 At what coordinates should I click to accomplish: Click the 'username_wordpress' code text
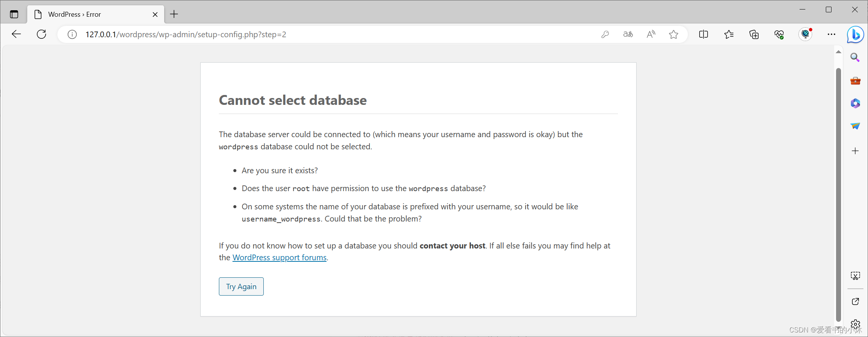tap(281, 219)
